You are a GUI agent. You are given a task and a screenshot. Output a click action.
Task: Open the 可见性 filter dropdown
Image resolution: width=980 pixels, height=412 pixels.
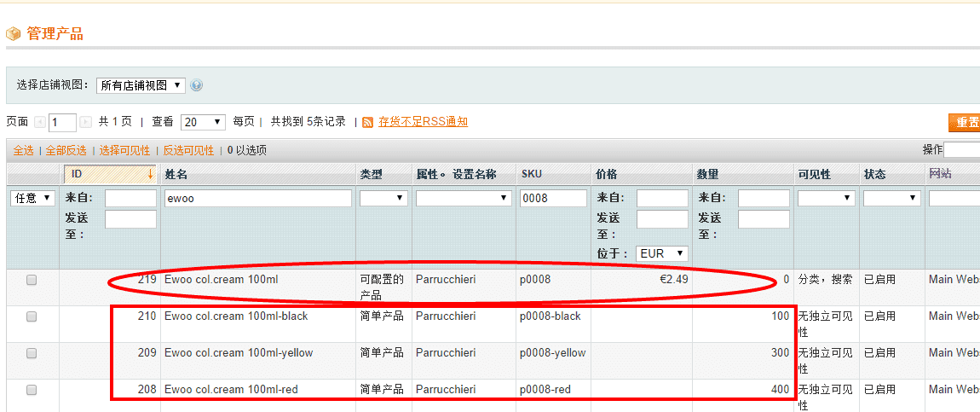[x=827, y=198]
